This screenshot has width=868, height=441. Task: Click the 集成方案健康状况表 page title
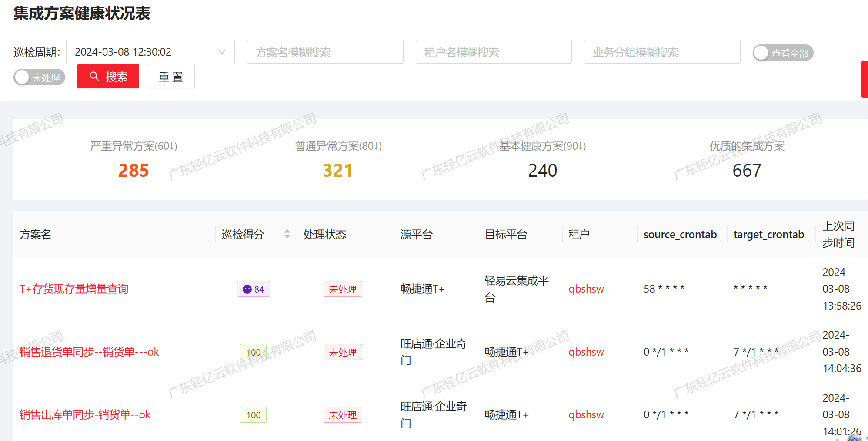click(82, 13)
